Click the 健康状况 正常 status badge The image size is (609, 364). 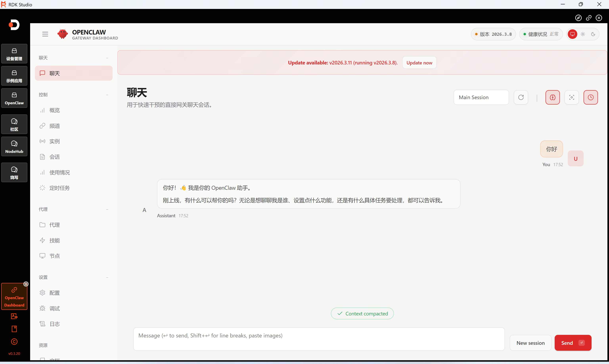(541, 34)
